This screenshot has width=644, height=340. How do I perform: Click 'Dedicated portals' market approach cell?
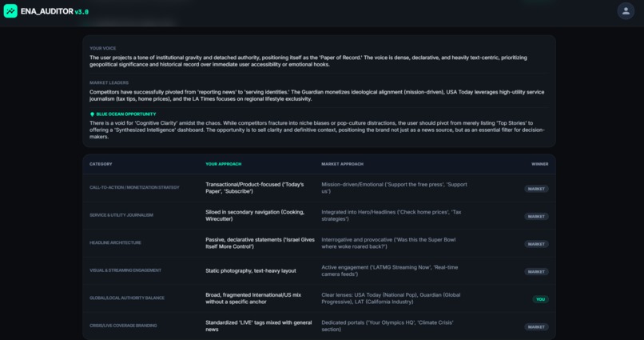point(388,326)
